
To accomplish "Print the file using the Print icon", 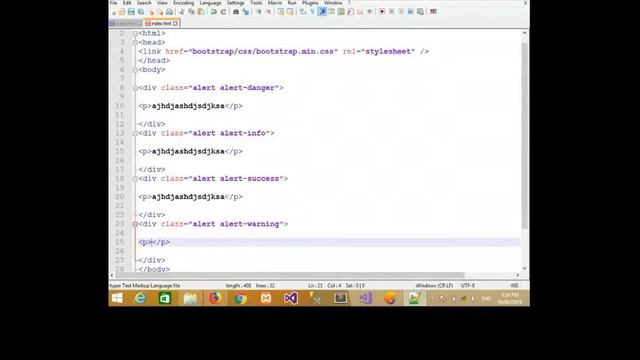I will [x=169, y=12].
